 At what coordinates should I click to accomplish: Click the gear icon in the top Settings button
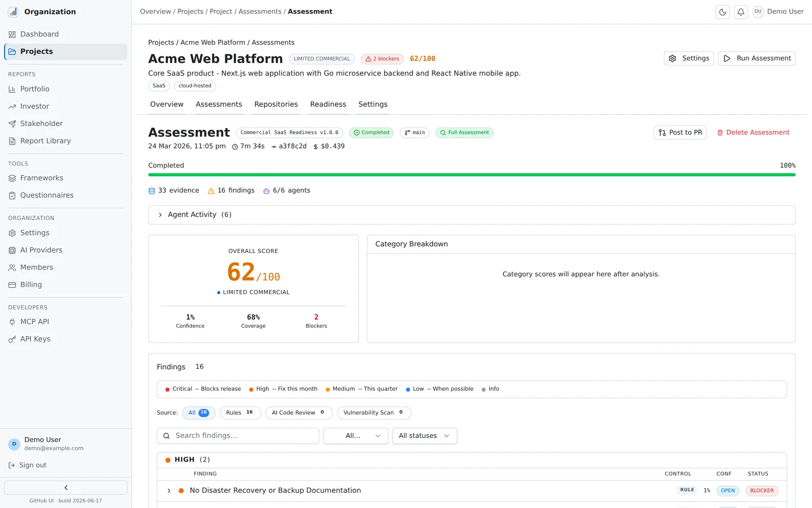[x=672, y=58]
